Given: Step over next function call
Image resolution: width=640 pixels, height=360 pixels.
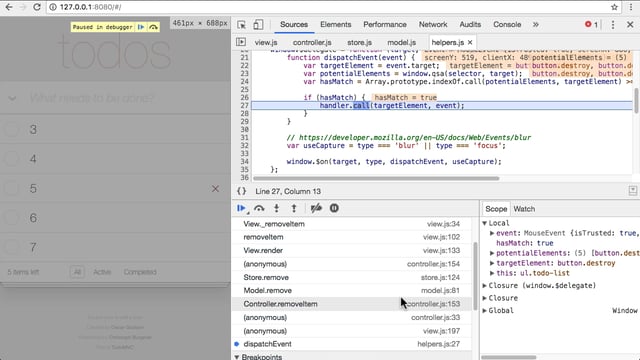Looking at the screenshot, I should click(259, 208).
